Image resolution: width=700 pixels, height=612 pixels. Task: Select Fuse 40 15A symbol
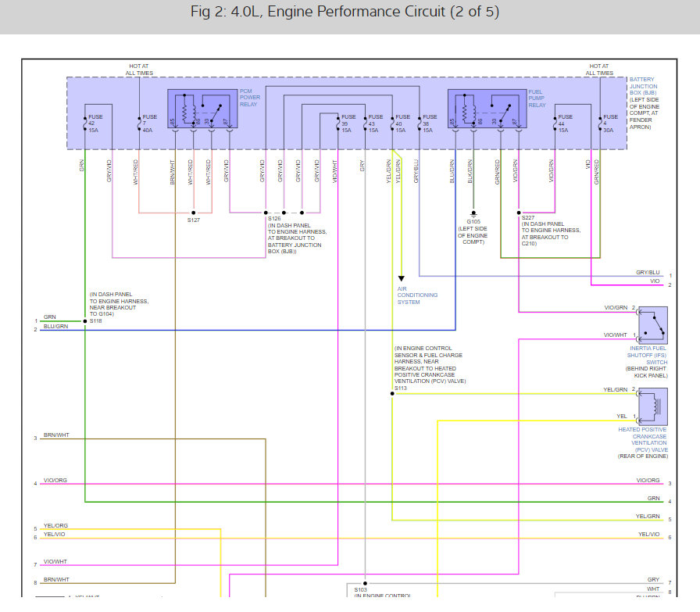pyautogui.click(x=392, y=123)
